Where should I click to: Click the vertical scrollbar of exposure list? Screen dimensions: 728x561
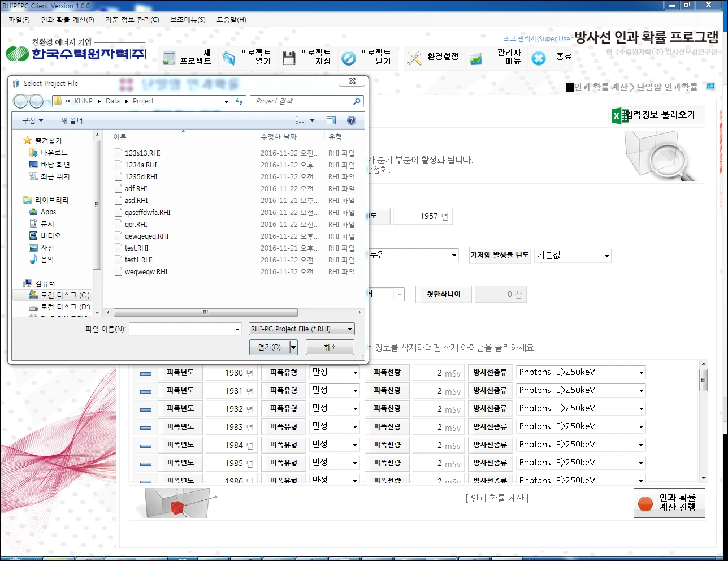[x=703, y=380]
